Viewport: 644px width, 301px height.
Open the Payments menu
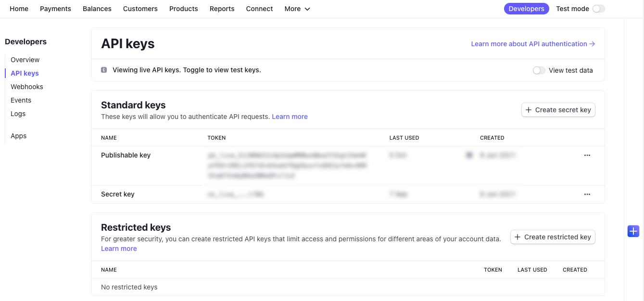point(55,9)
